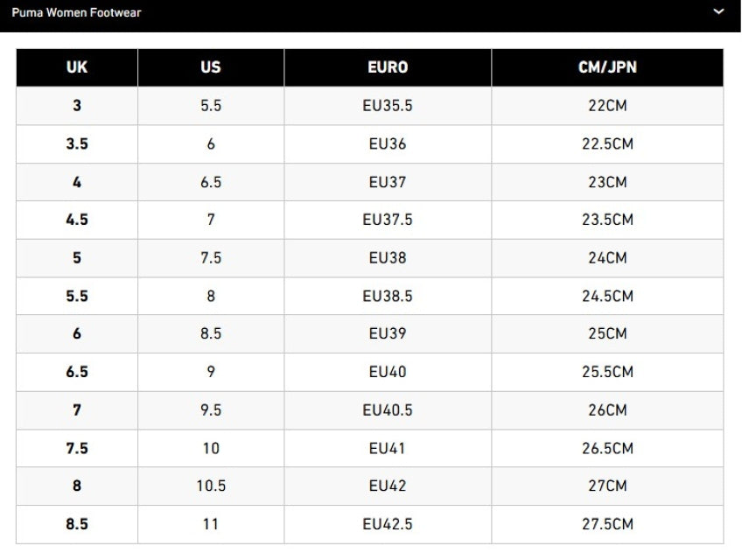Click the EU35.5 cell

(388, 106)
